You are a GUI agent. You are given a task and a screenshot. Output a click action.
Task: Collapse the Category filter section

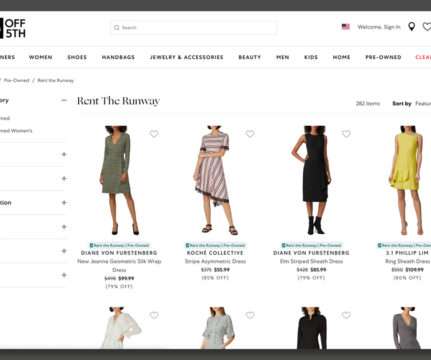pos(64,100)
